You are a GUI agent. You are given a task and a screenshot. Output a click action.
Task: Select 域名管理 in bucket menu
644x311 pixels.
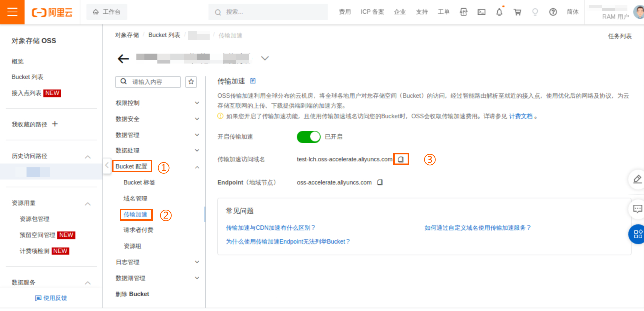(x=135, y=198)
